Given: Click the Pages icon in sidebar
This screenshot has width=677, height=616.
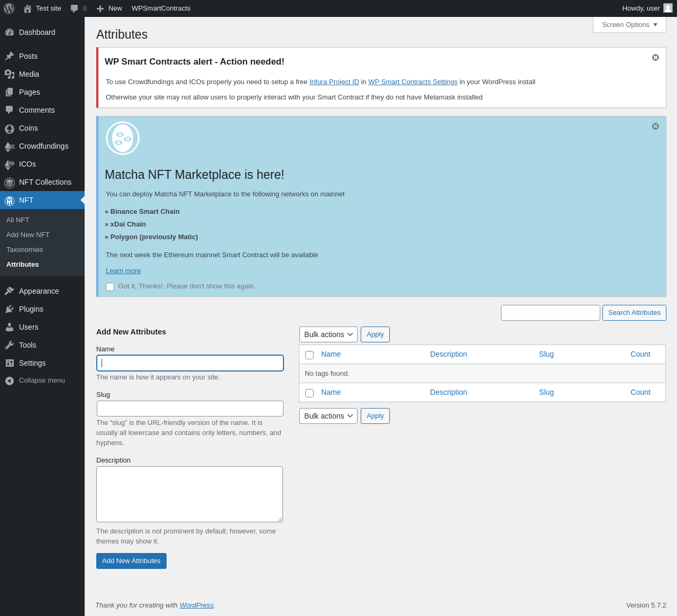Looking at the screenshot, I should pos(10,92).
